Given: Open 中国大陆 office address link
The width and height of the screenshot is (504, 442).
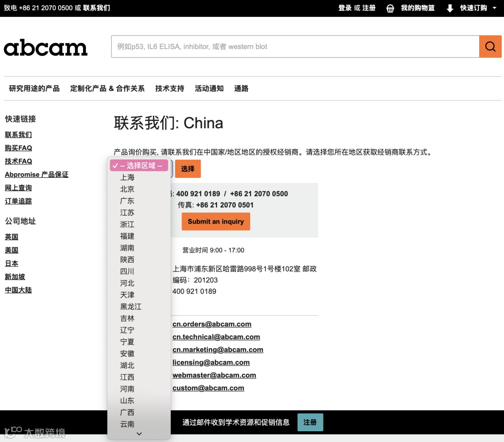Looking at the screenshot, I should click(x=18, y=290).
